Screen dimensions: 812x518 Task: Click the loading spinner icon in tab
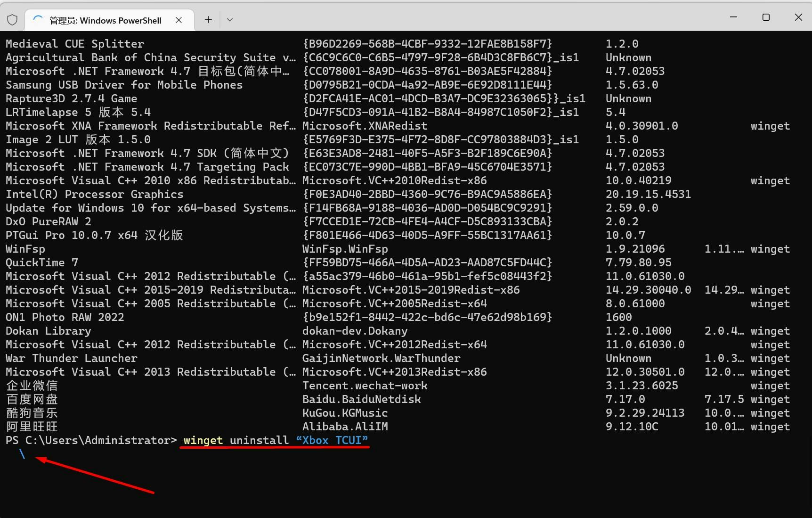pos(38,20)
